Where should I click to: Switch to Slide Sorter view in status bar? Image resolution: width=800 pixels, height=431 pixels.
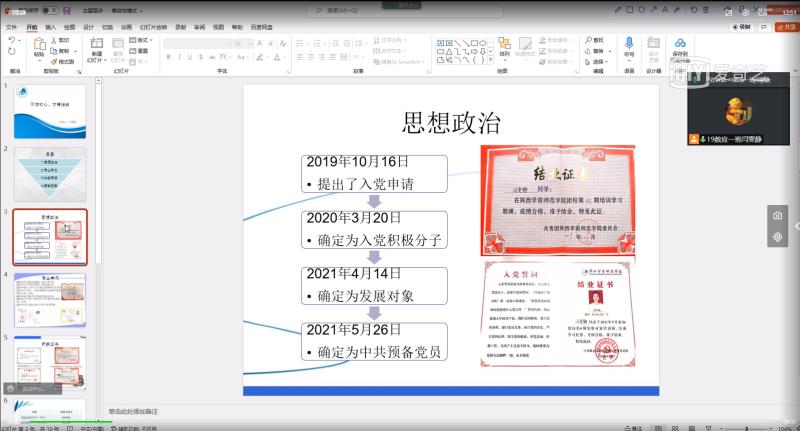pyautogui.click(x=675, y=428)
